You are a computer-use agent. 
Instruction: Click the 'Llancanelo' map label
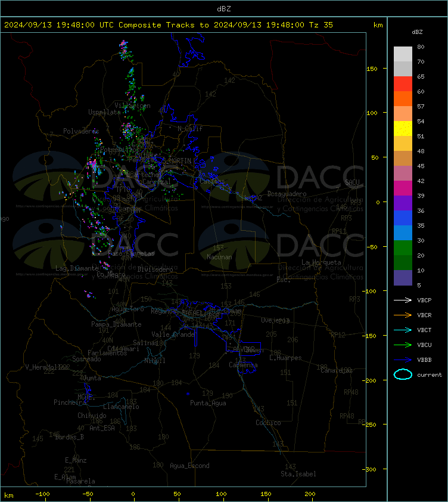121,407
